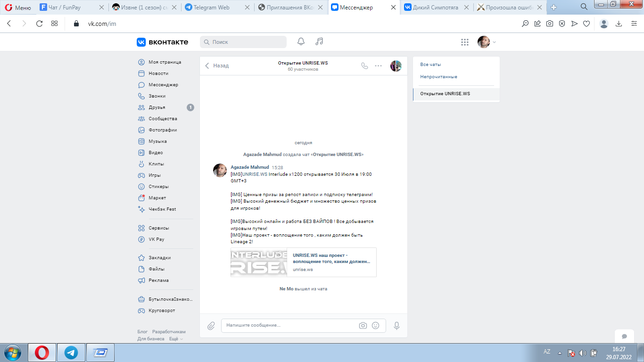Switch to the Дикий Симпотяга tab
644x362 pixels.
pyautogui.click(x=437, y=8)
